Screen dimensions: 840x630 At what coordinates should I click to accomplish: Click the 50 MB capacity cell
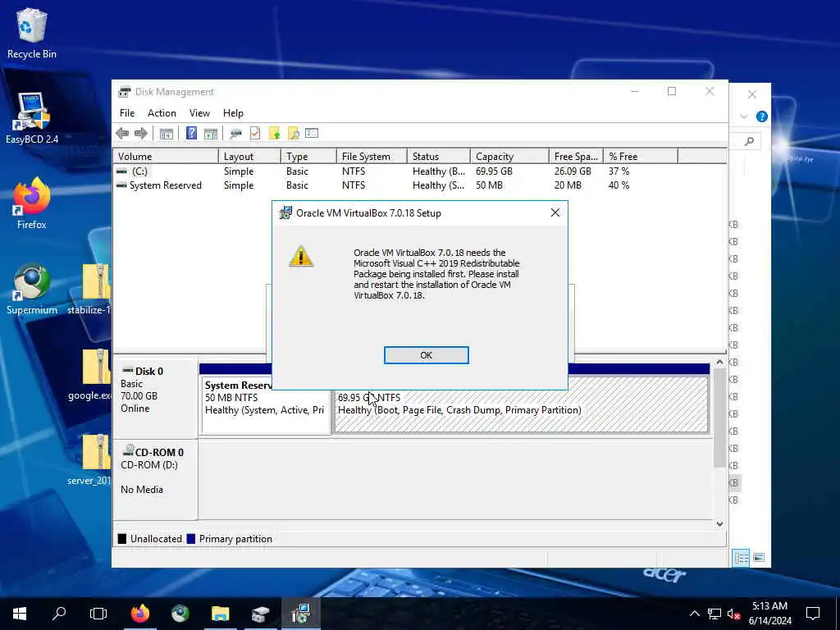(489, 185)
